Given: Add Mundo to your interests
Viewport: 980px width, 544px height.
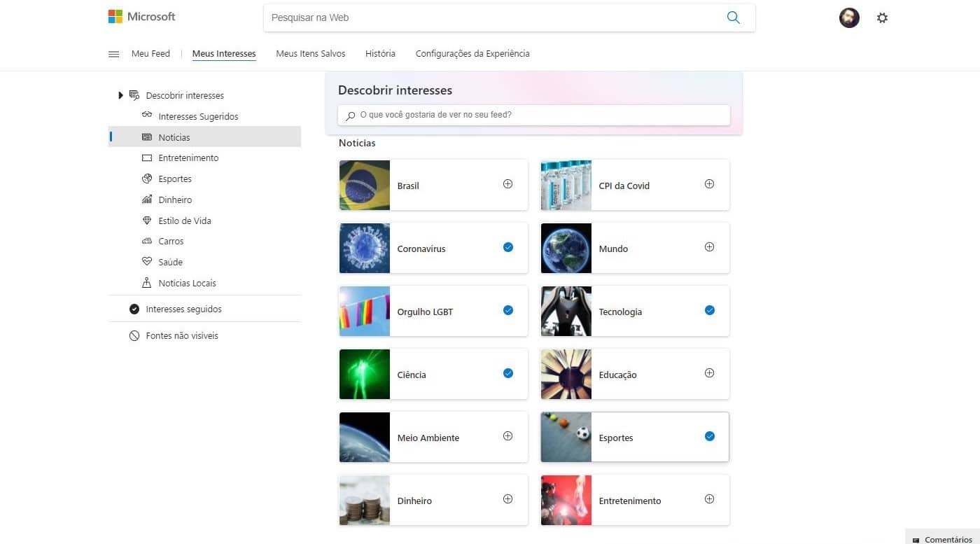Looking at the screenshot, I should (x=709, y=246).
